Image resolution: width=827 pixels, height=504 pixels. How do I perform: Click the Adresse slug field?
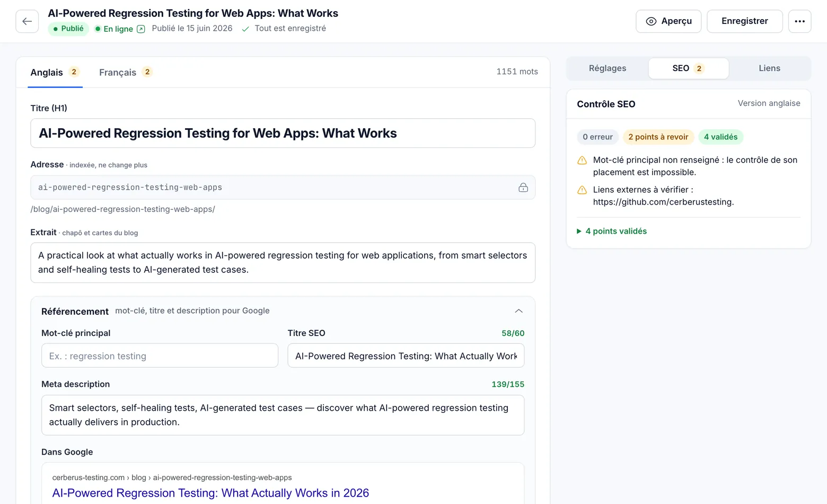[x=283, y=188]
